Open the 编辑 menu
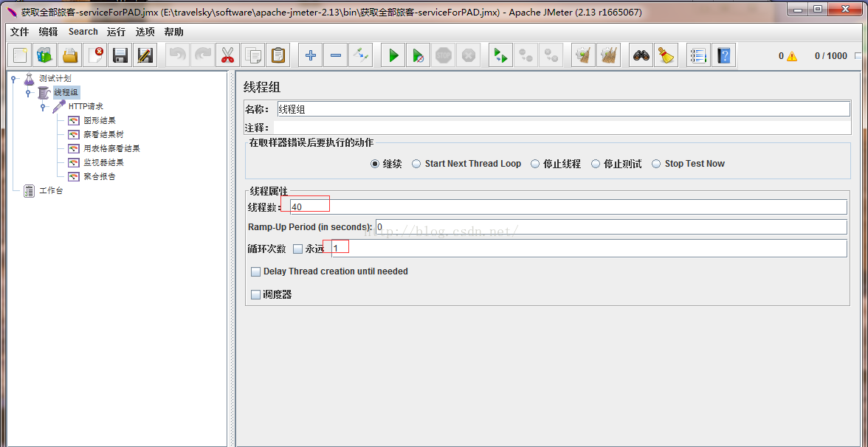868x447 pixels. pyautogui.click(x=48, y=32)
